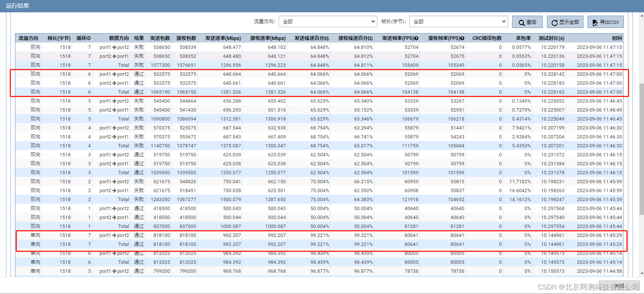Click the 查询 search button
This screenshot has height=294, width=644.
pyautogui.click(x=527, y=22)
